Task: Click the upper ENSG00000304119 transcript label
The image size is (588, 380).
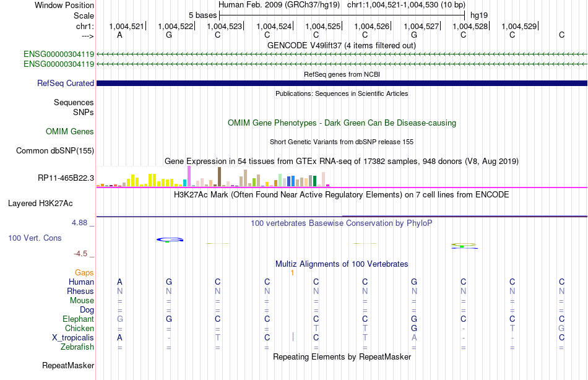Action: tap(59, 54)
